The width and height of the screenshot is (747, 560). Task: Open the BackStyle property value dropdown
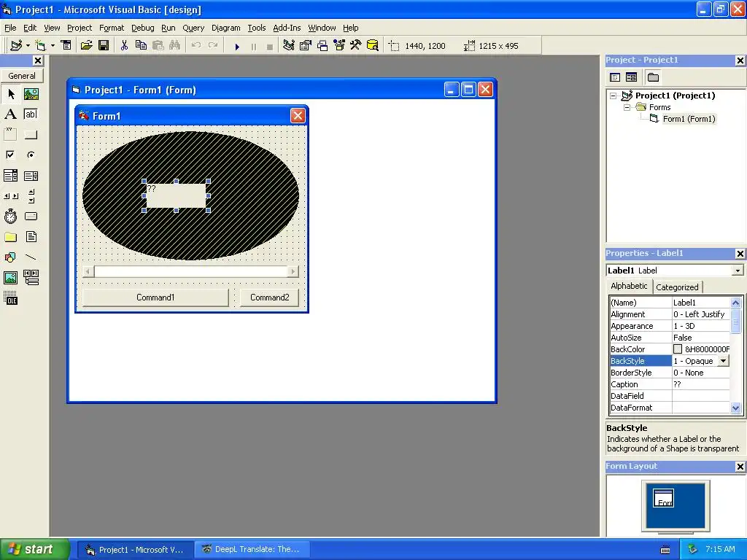(724, 361)
